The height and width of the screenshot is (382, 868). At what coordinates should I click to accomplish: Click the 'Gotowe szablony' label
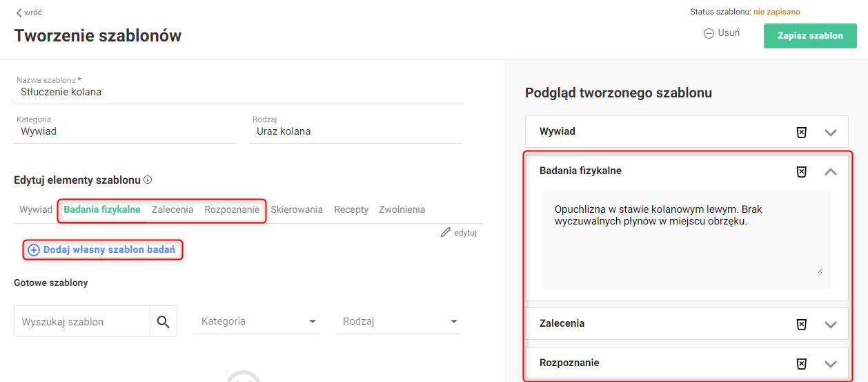coord(51,283)
